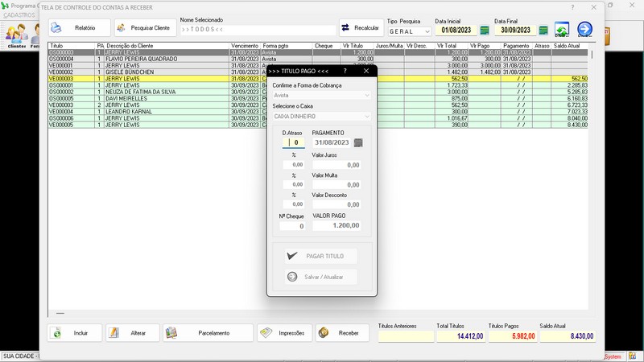
Task: Open Pesquisar Cliente search
Action: pos(145,28)
